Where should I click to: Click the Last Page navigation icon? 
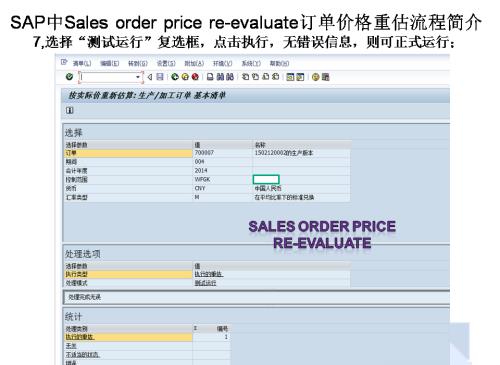[x=275, y=77]
